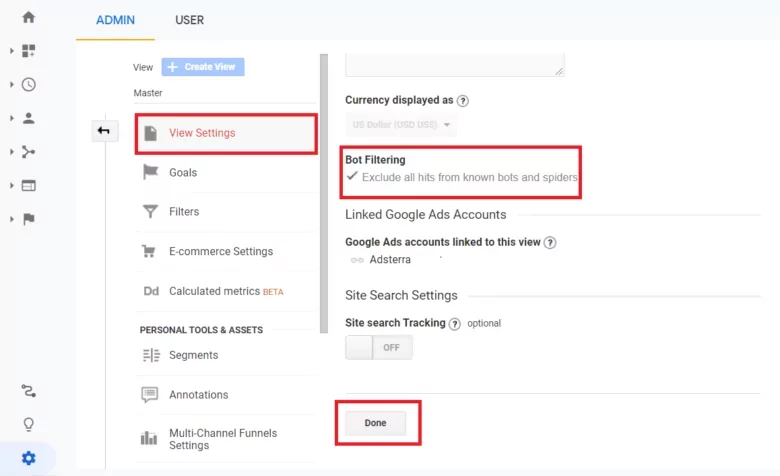Open the Discover lightbulb icon
This screenshot has height=476, width=780.
[x=28, y=424]
